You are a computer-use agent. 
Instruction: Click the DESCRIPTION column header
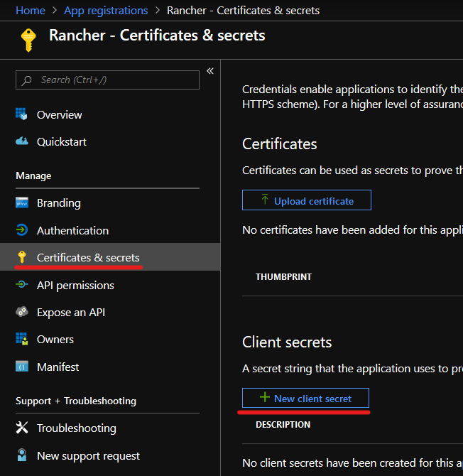[x=283, y=424]
